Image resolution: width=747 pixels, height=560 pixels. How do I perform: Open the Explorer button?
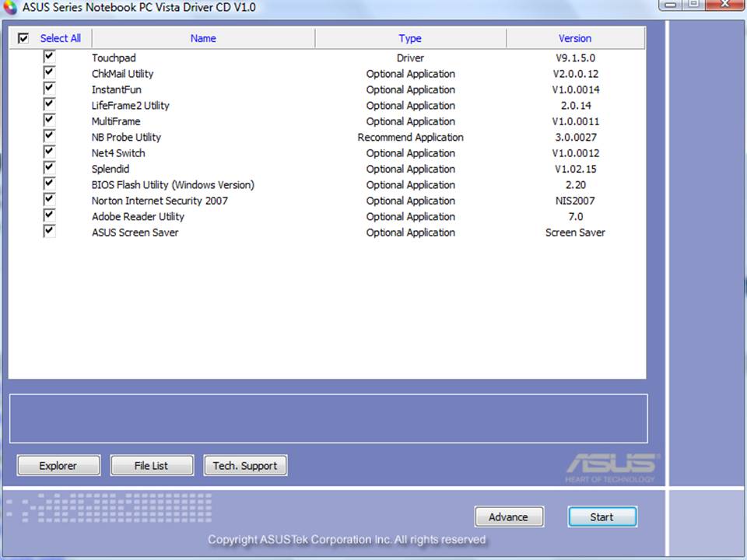[x=58, y=466]
